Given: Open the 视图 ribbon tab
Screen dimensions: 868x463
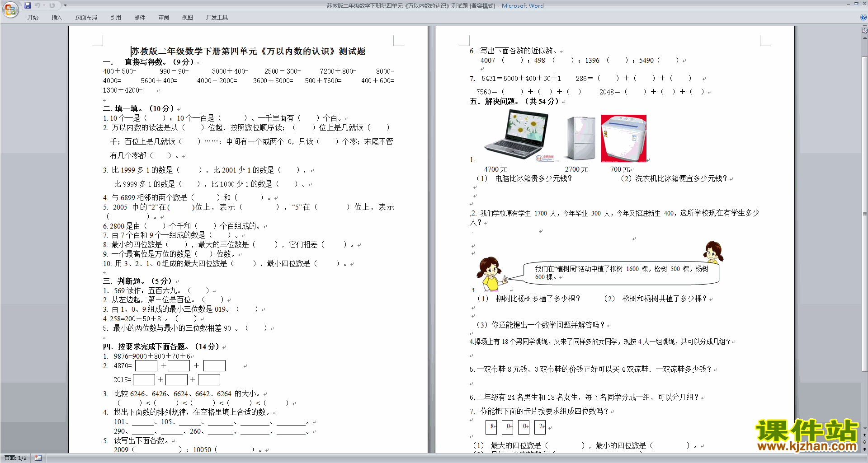Looking at the screenshot, I should (x=187, y=18).
